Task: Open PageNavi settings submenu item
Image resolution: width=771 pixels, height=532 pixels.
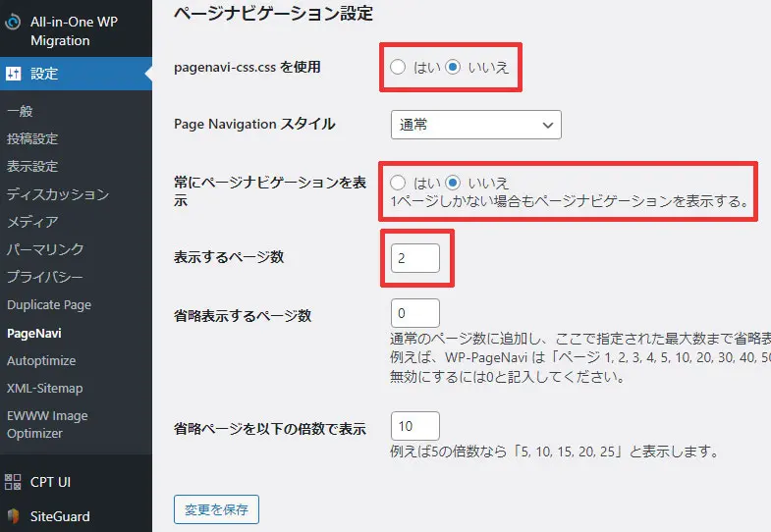Action: point(34,333)
